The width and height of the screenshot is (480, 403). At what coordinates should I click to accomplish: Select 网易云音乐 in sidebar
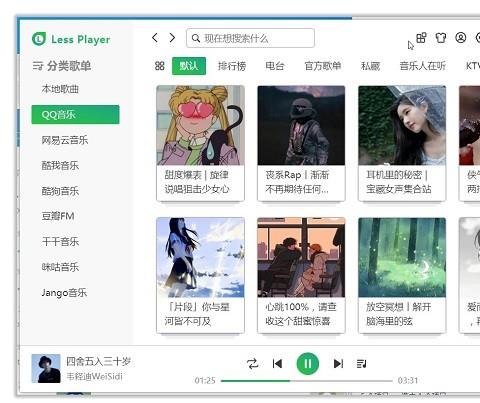pyautogui.click(x=65, y=140)
